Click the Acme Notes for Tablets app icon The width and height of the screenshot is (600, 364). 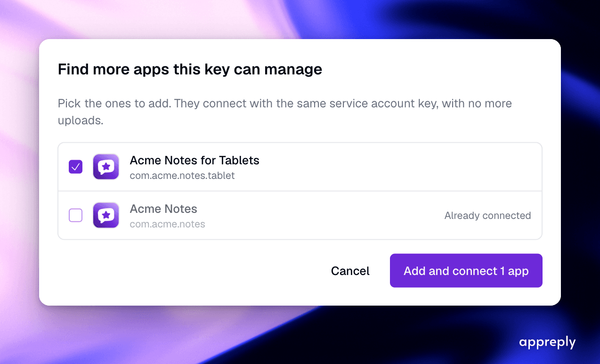(106, 167)
